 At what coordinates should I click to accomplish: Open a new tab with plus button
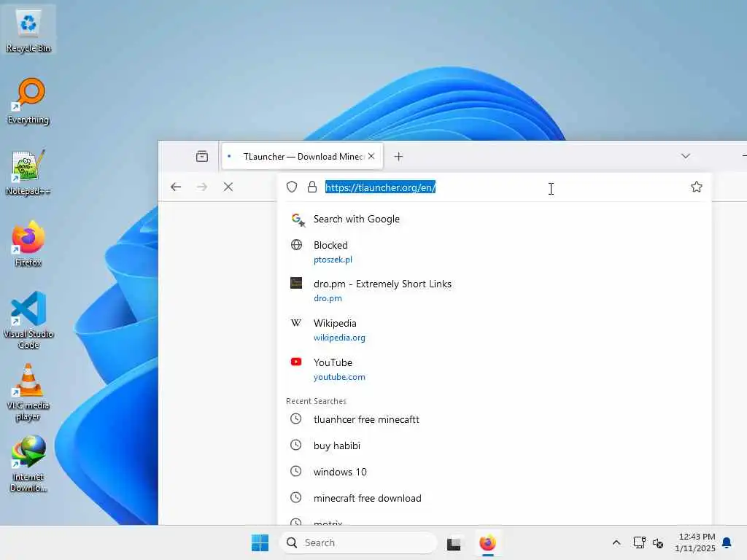(399, 156)
